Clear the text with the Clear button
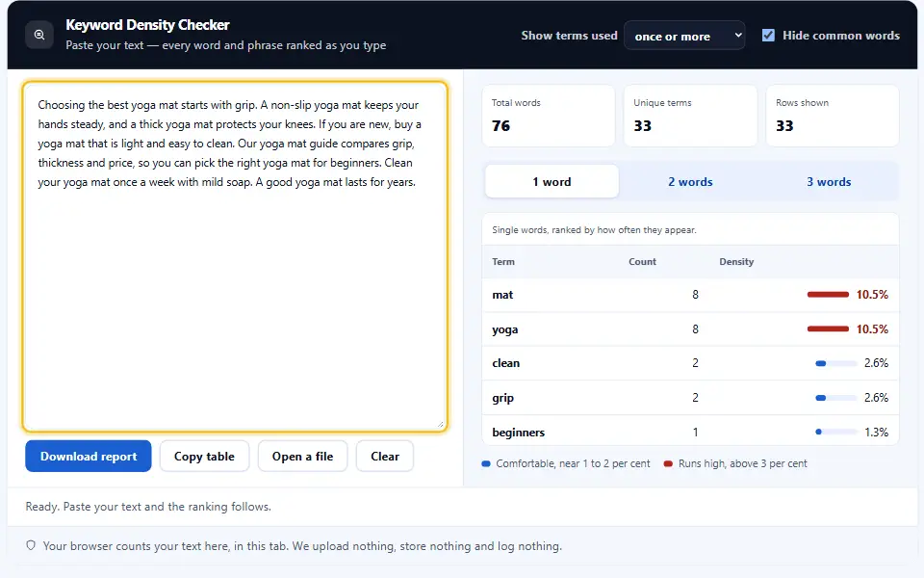Viewport: 924px width, 578px height. click(x=385, y=456)
